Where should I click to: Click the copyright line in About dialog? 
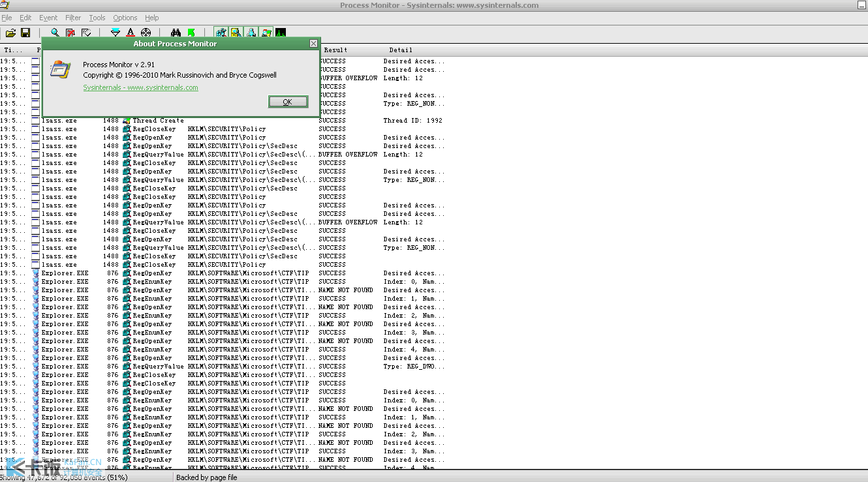click(x=179, y=75)
